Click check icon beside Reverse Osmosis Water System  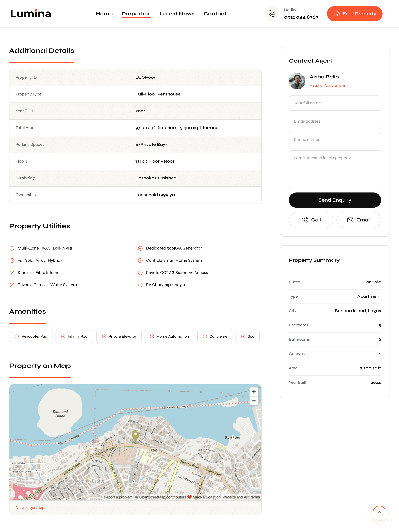[x=12, y=285]
